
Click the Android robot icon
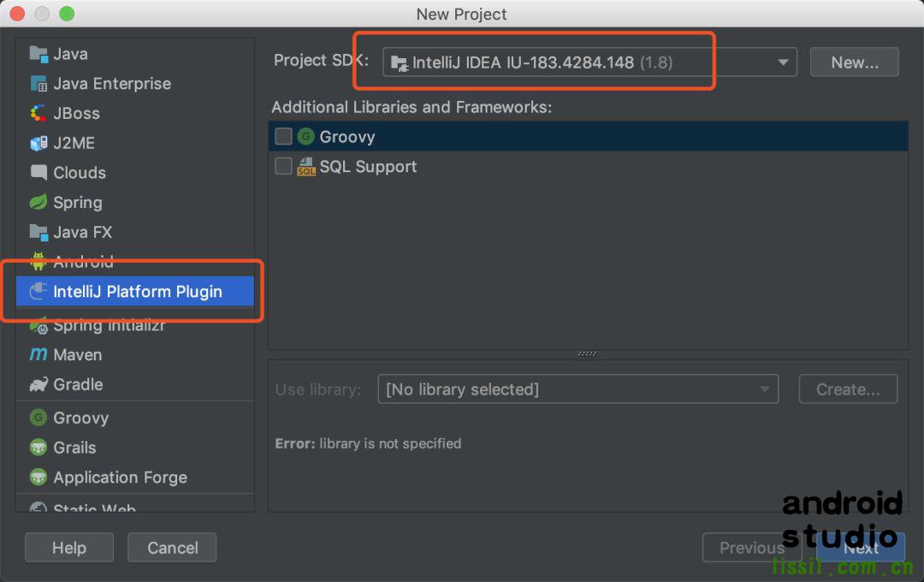tap(38, 261)
